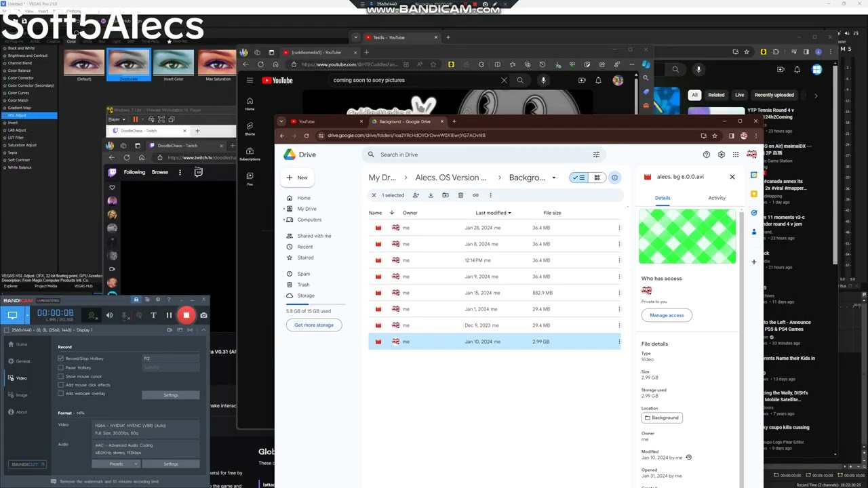Click Settings button under Format section
Image resolution: width=868 pixels, height=488 pixels.
coord(171,464)
